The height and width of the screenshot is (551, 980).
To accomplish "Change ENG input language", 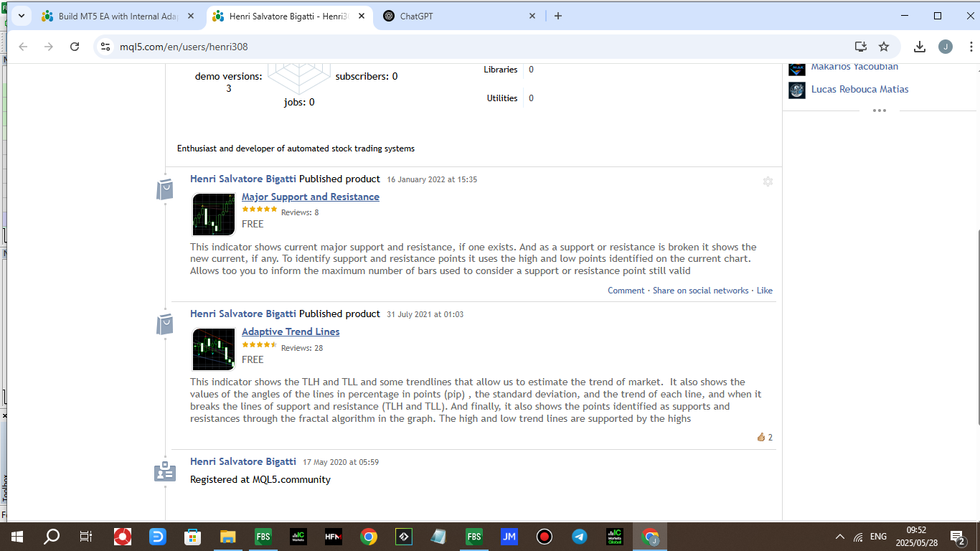I will [x=878, y=537].
